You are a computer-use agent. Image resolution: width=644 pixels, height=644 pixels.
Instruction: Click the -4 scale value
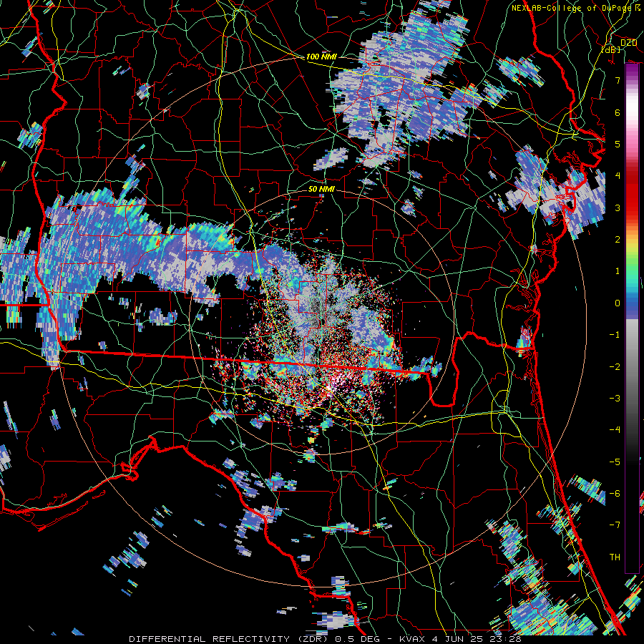coord(615,430)
